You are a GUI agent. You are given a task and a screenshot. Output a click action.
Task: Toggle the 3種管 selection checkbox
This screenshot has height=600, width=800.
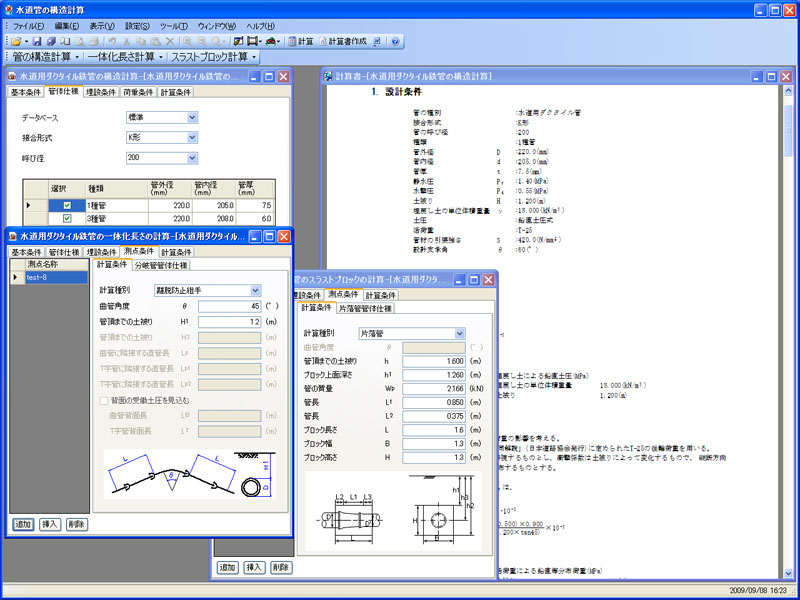(x=67, y=218)
